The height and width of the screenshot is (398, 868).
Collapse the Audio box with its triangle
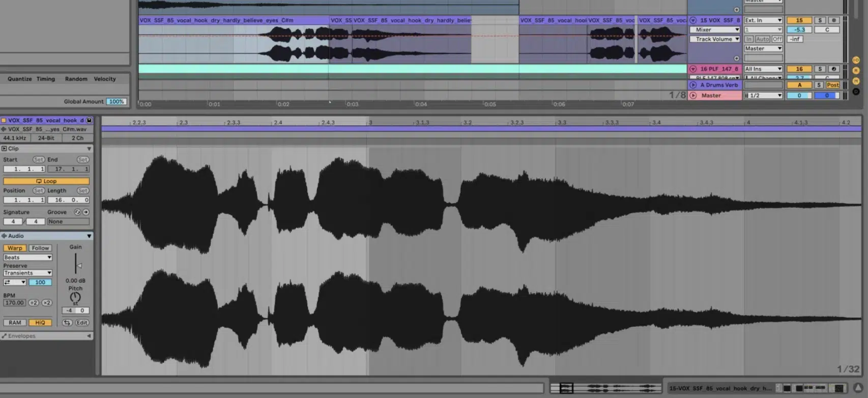89,236
